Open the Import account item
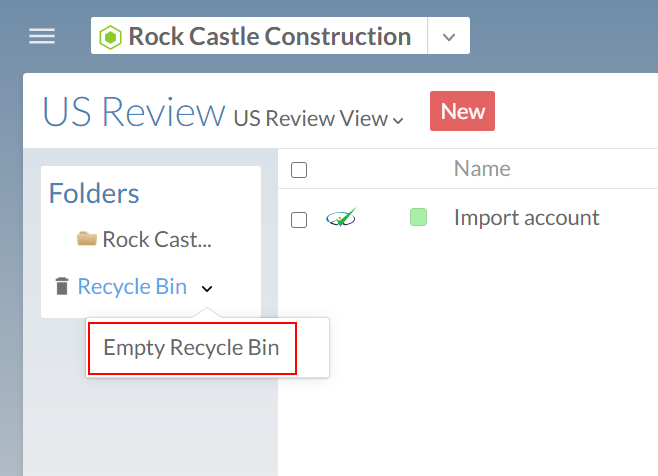The image size is (658, 476). [x=526, y=217]
